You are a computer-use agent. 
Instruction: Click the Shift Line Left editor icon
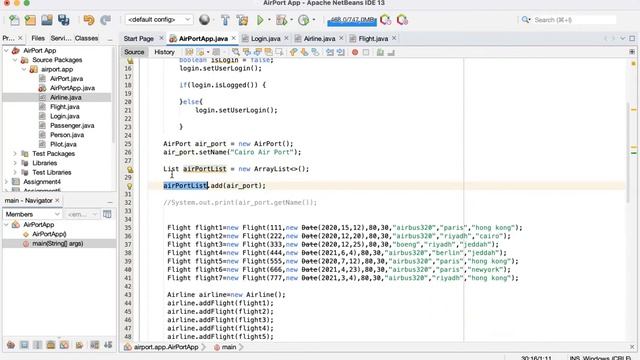330,52
